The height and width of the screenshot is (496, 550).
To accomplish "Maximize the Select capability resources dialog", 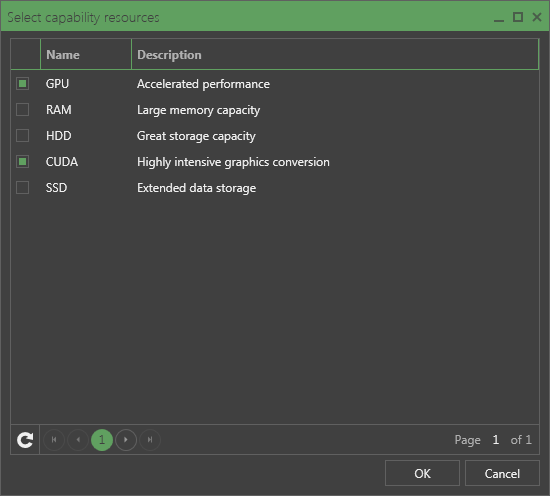I will click(518, 17).
